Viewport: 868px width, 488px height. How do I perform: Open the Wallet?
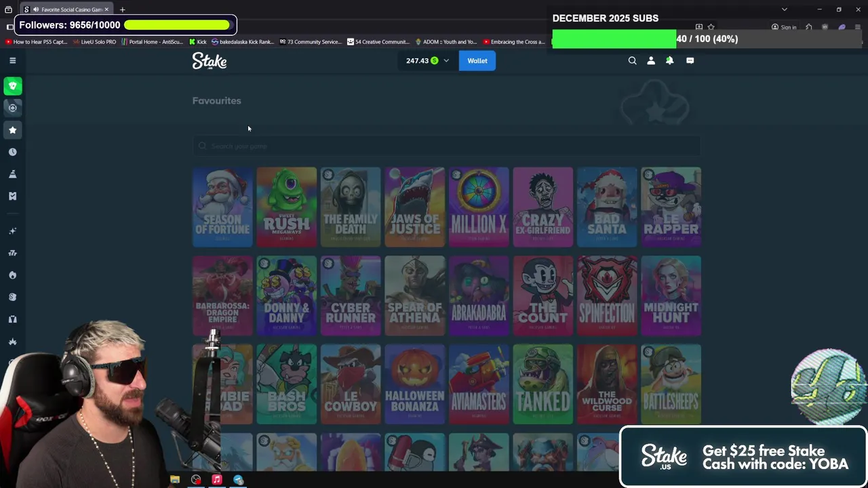[477, 61]
